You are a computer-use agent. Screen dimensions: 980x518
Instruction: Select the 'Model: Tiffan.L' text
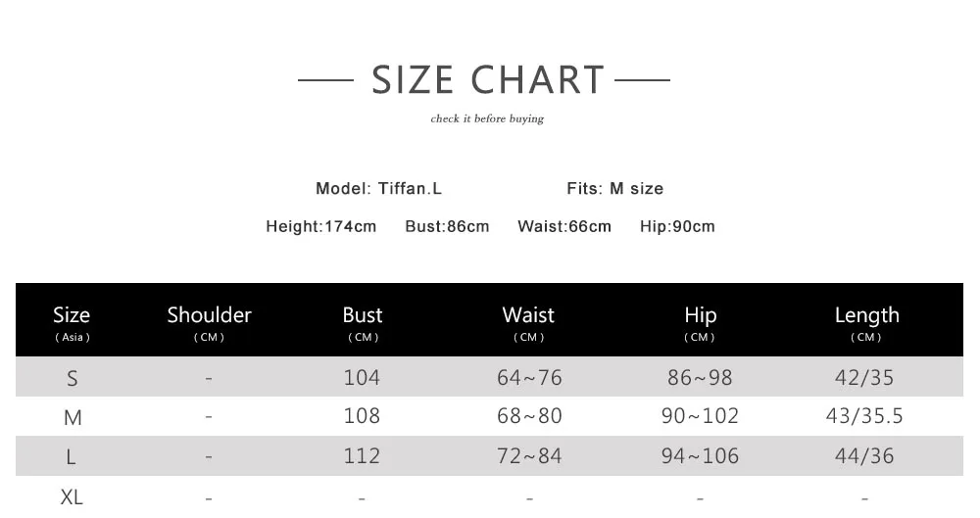[x=378, y=189]
